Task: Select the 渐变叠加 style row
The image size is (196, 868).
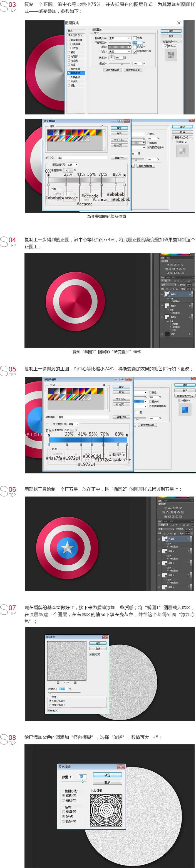Action: 76,73
